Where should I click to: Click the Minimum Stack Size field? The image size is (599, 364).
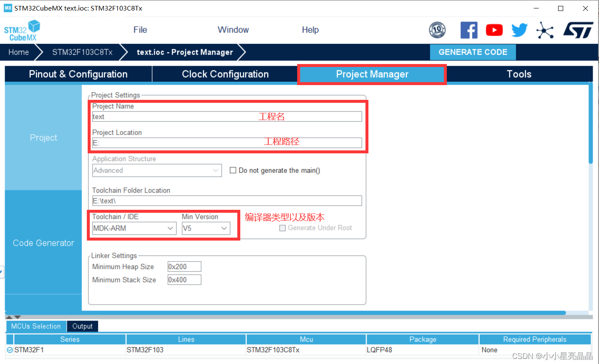pyautogui.click(x=184, y=280)
